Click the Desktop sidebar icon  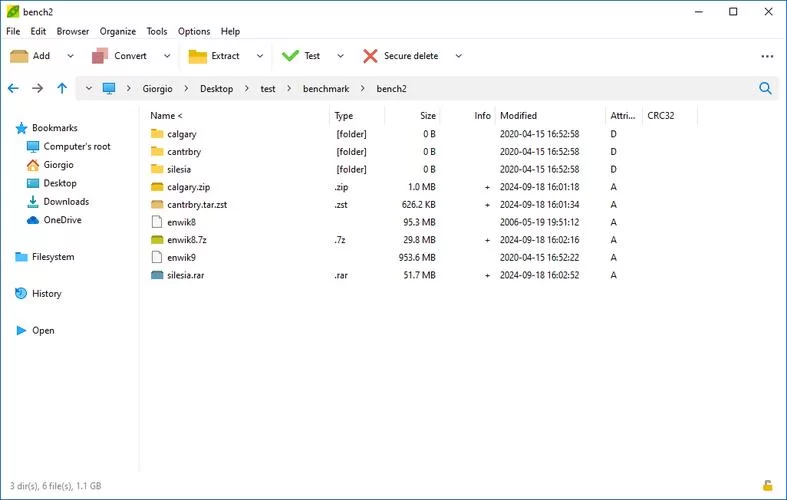tap(33, 183)
